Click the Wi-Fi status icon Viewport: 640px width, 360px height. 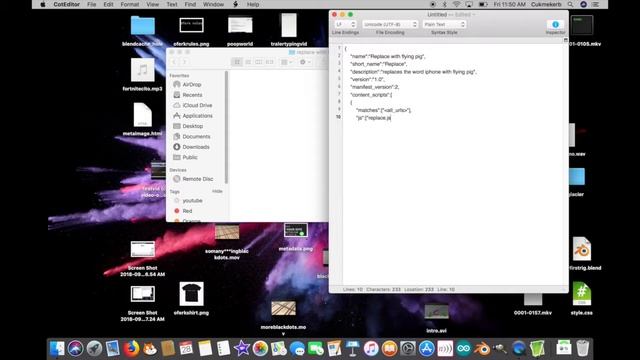click(x=456, y=4)
